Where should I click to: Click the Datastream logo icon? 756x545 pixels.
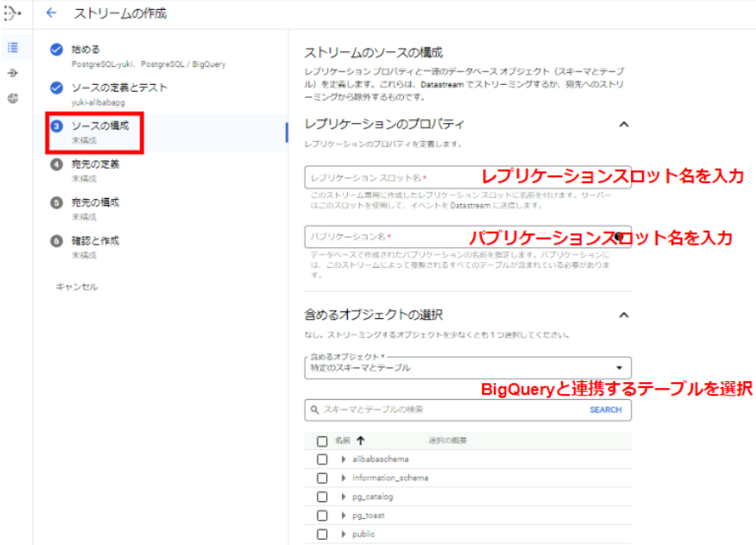13,13
